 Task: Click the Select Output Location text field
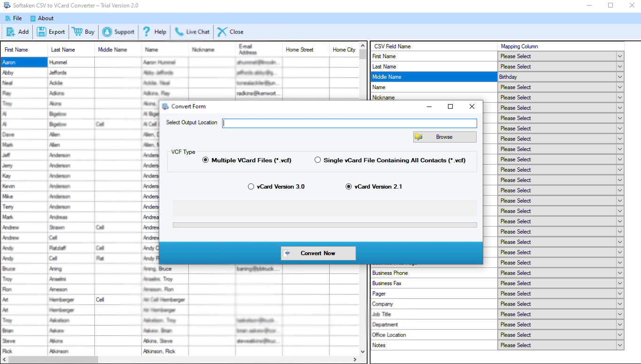349,123
